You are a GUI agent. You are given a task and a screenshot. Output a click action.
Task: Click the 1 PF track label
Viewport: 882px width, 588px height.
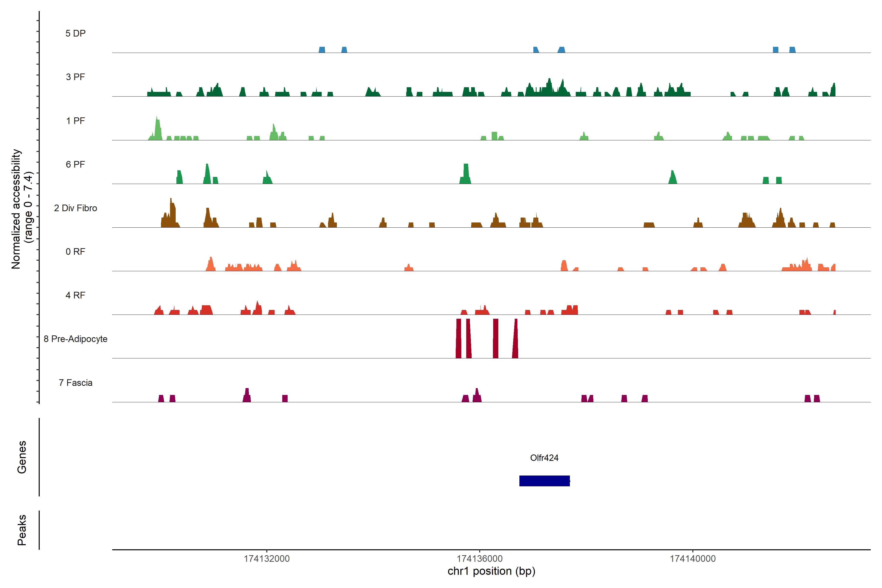point(75,121)
